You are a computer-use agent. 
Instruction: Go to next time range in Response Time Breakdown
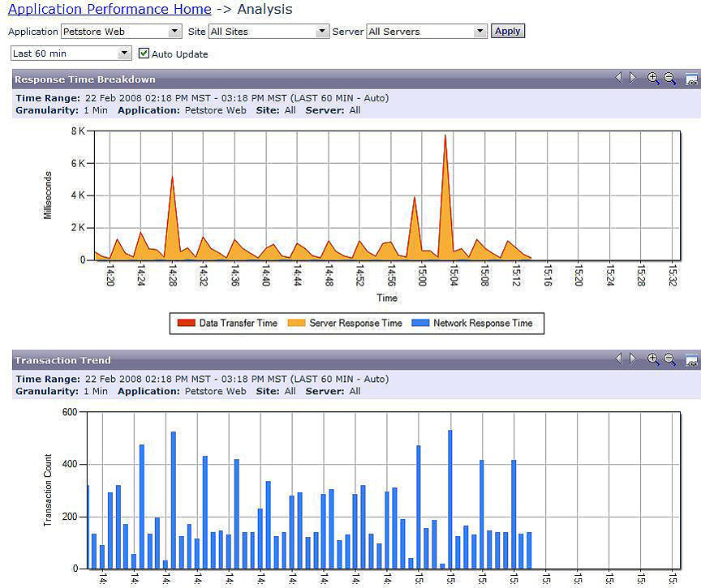[633, 78]
